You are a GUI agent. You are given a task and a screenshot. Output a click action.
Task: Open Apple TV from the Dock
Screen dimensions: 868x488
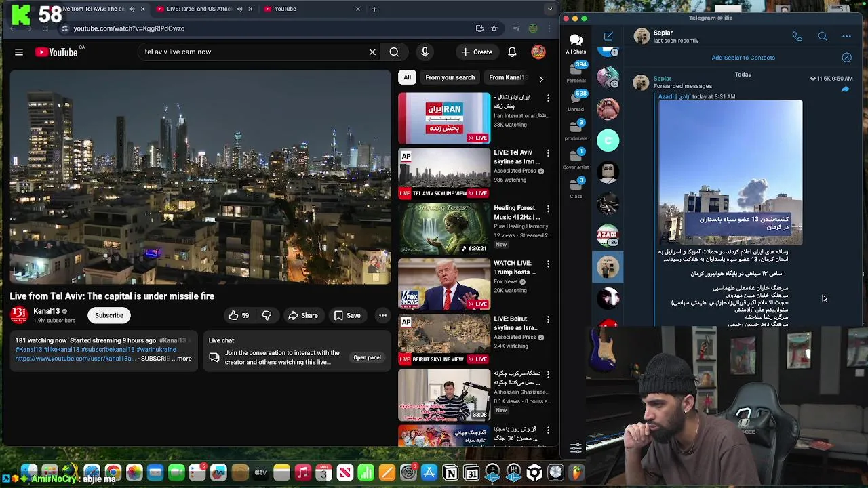[x=260, y=472]
